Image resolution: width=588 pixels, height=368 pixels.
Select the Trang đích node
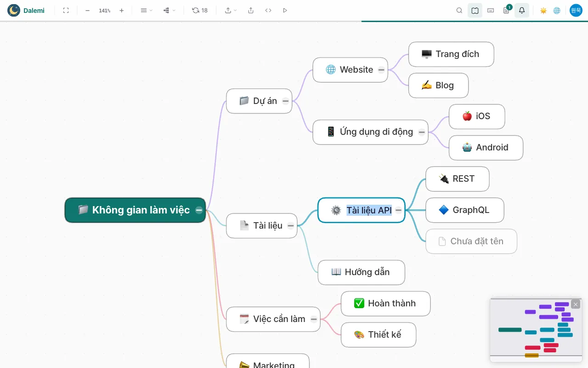coord(451,54)
